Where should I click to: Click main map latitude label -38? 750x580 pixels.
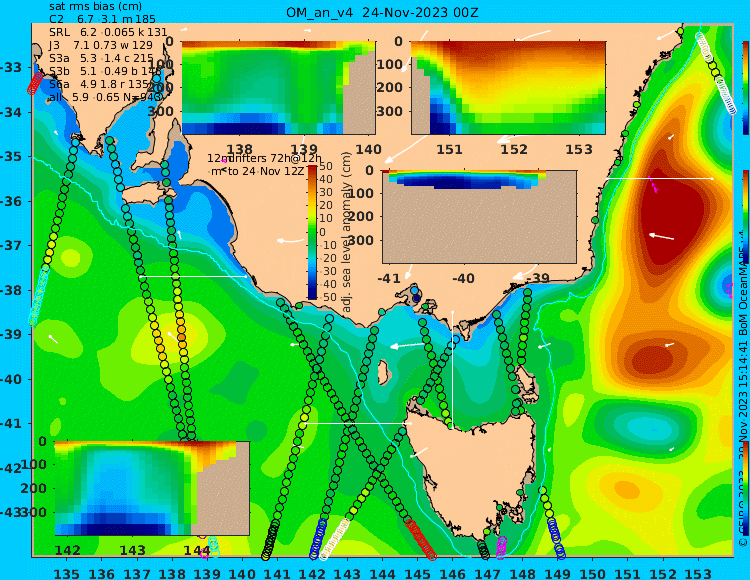(11, 290)
